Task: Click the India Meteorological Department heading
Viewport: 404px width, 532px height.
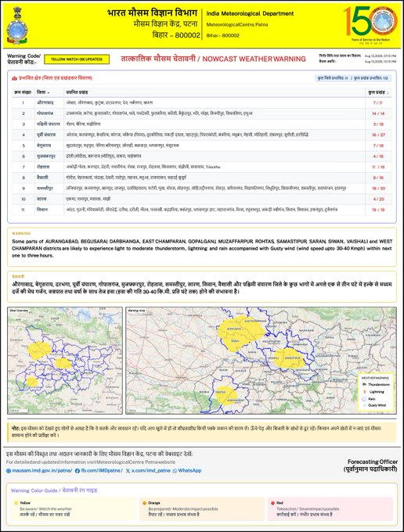Action: point(250,14)
